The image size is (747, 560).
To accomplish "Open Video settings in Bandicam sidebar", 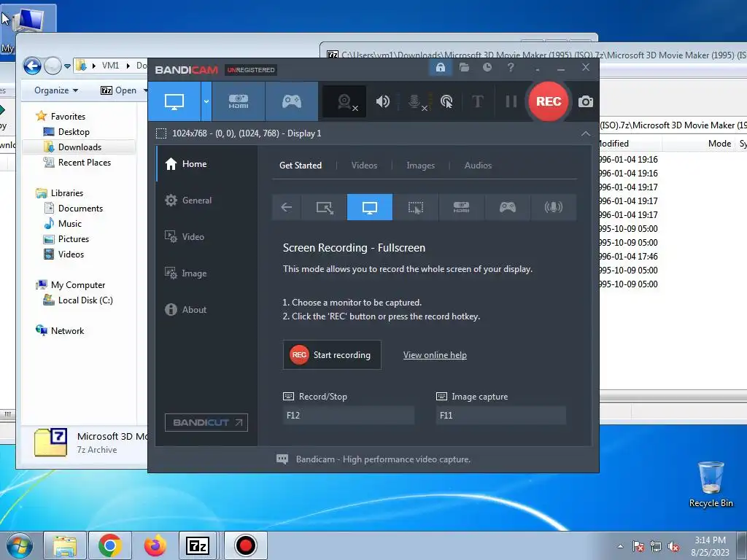I will click(207, 237).
